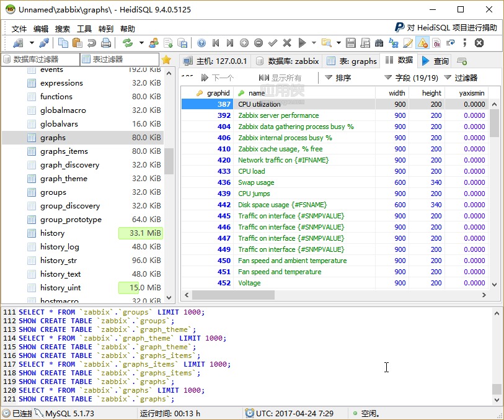504x420 pixels.
Task: Click the star favorites filter icon
Action: (166, 60)
